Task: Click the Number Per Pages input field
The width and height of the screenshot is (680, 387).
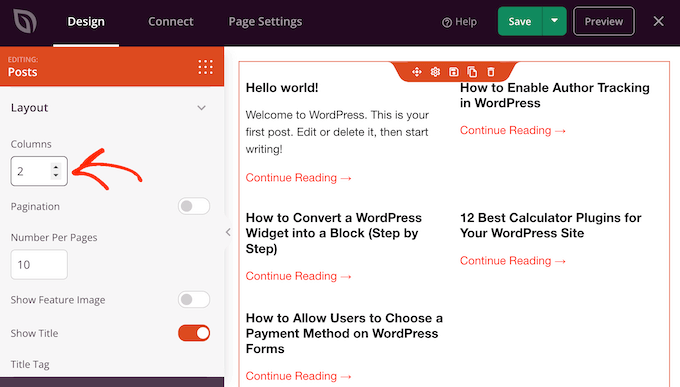Action: (39, 265)
